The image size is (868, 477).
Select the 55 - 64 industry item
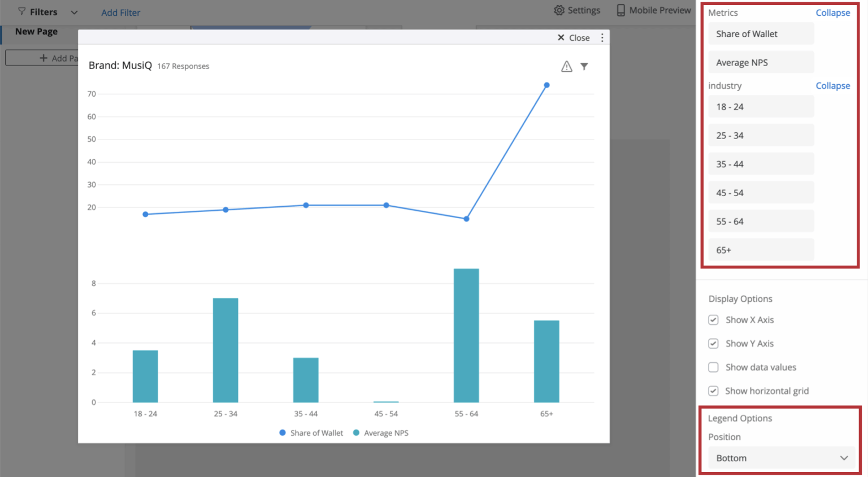pos(761,221)
